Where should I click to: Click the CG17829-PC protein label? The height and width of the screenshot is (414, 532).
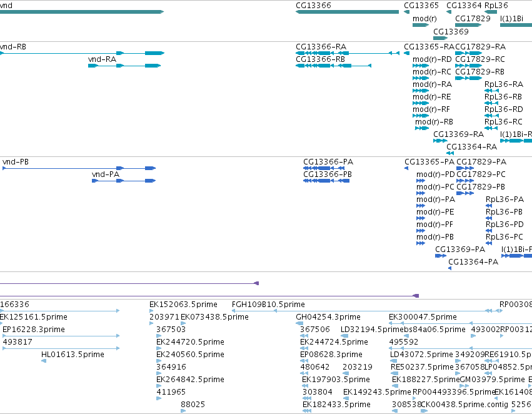[x=481, y=174]
